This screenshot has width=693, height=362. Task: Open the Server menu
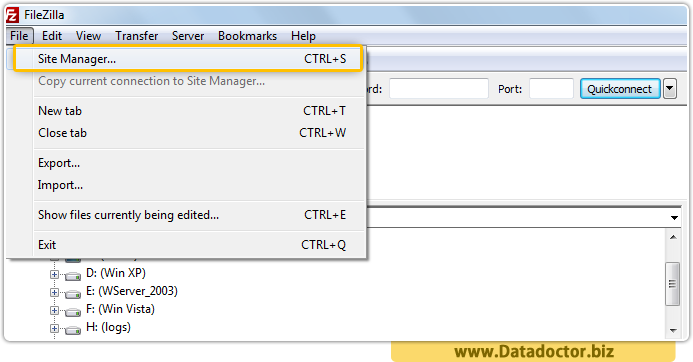[188, 36]
